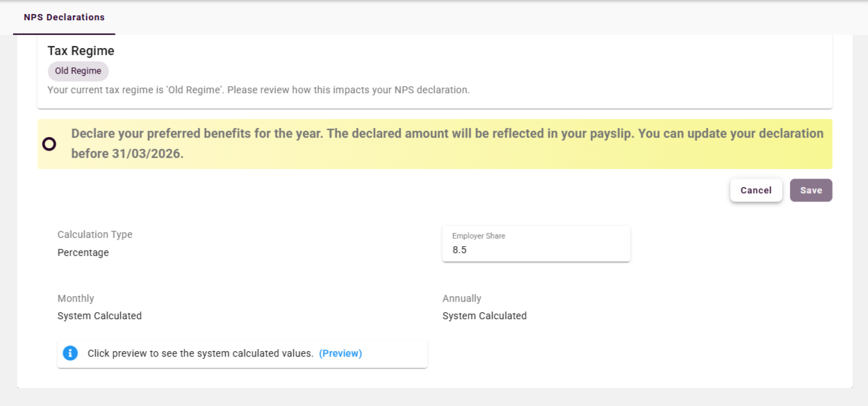Select the Old Regime chip
This screenshot has height=406, width=868.
click(x=78, y=71)
